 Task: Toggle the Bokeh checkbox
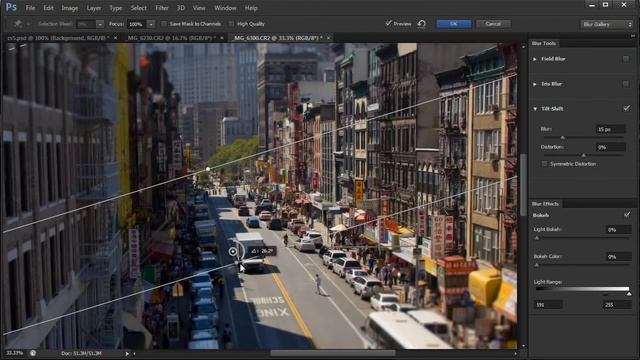coord(627,215)
